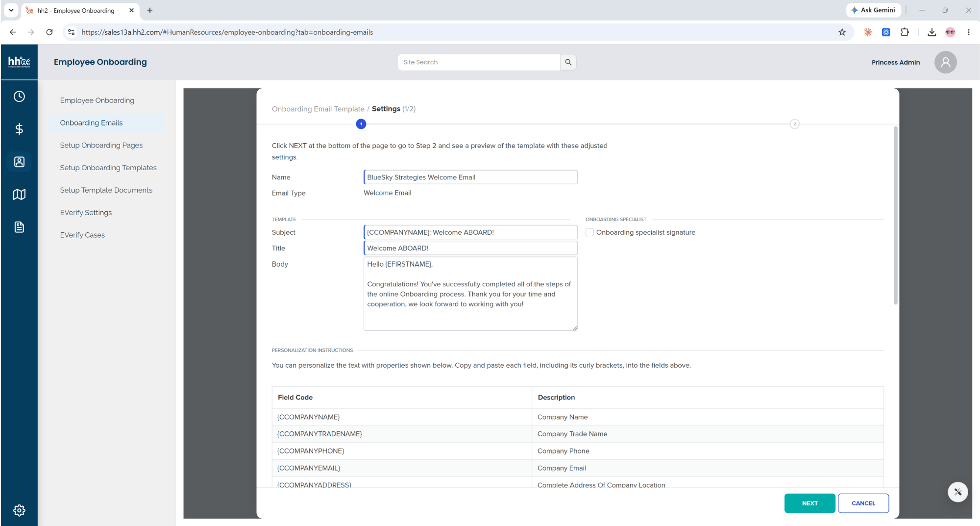
Task: Click the Ask Gemini button
Action: (874, 10)
